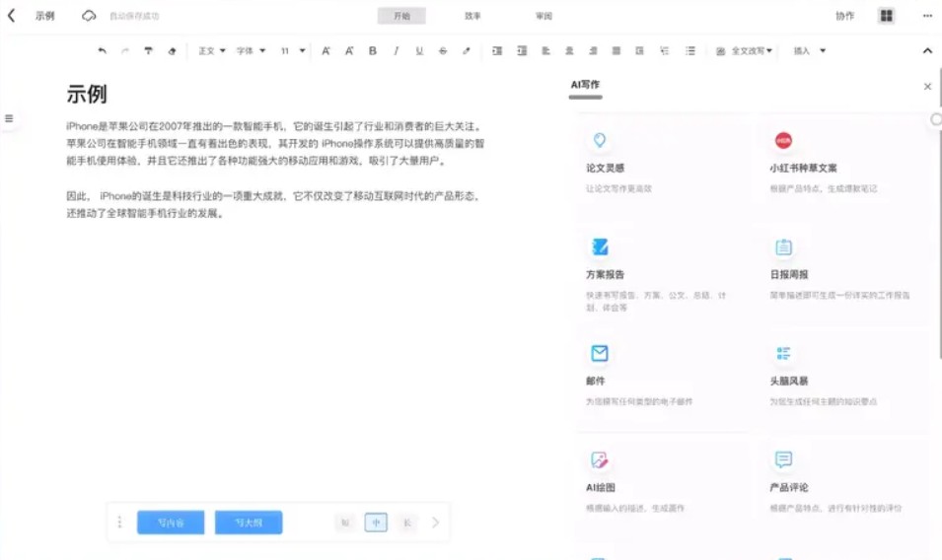Open the 全文改写 dropdown
Image resolution: width=942 pixels, height=560 pixels.
(744, 51)
